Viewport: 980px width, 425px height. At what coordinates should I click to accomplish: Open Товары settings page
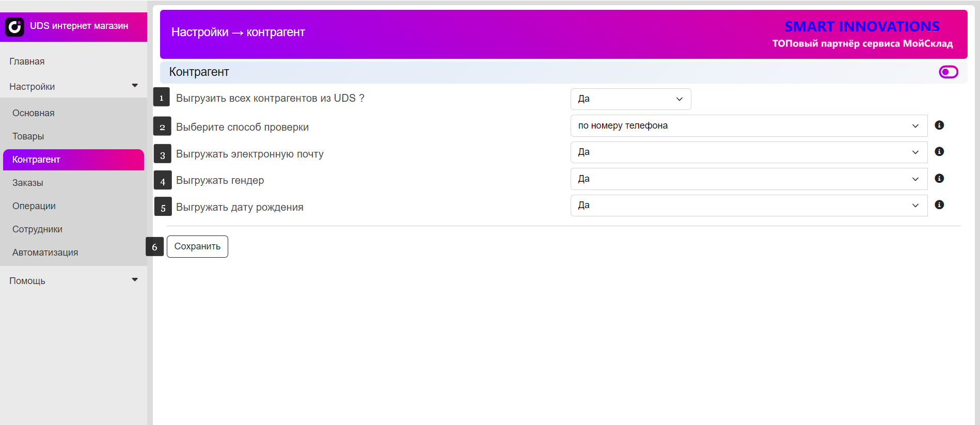coord(28,136)
